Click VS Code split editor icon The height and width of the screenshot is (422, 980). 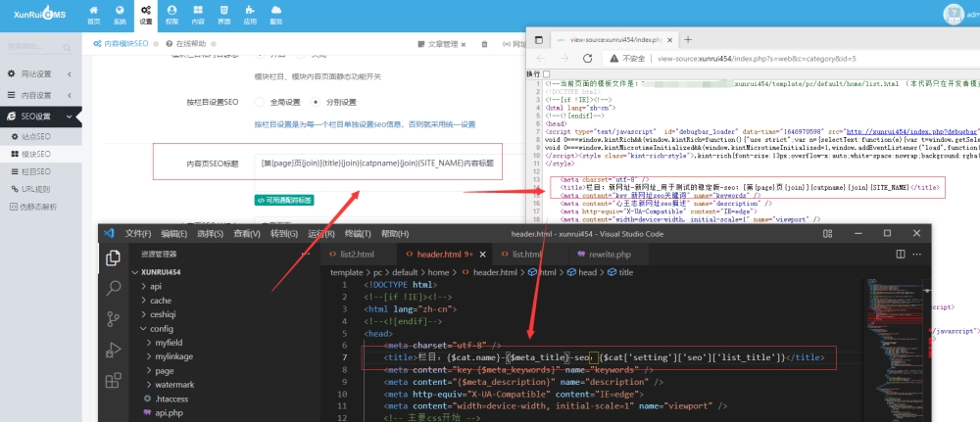pyautogui.click(x=901, y=254)
